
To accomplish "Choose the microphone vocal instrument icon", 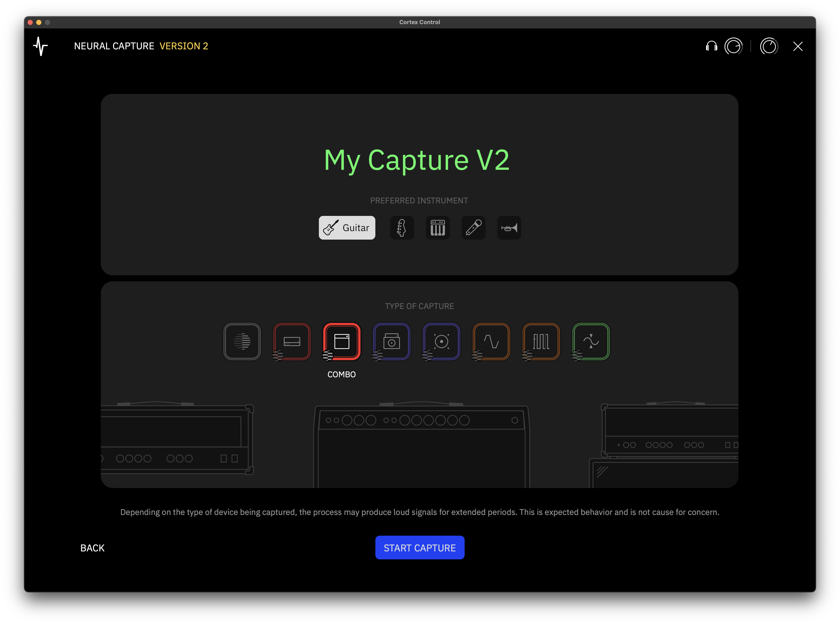I will tap(473, 228).
